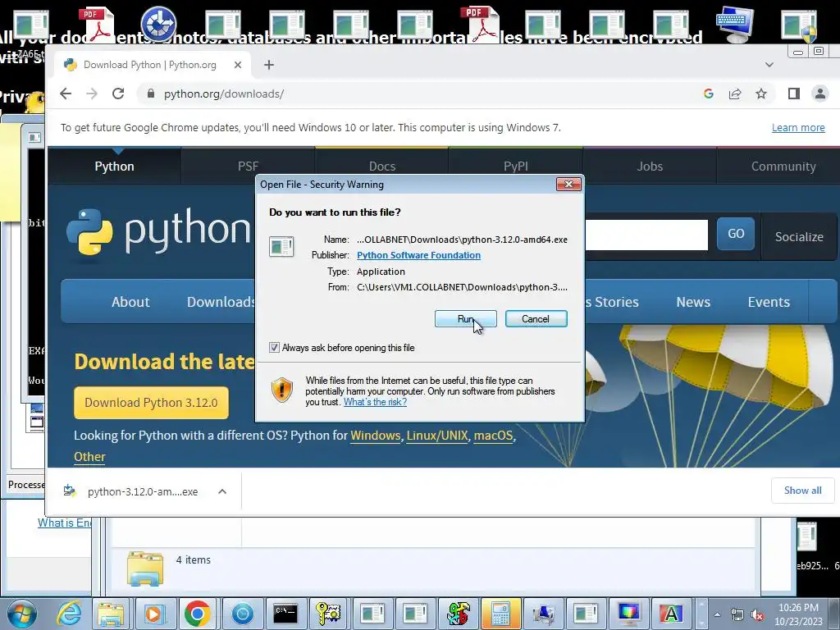Open the Events menu item
Image resolution: width=840 pixels, height=630 pixels.
(x=769, y=302)
